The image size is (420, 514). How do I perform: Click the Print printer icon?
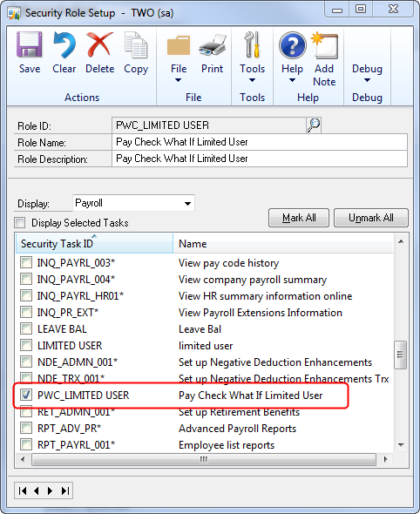point(213,45)
